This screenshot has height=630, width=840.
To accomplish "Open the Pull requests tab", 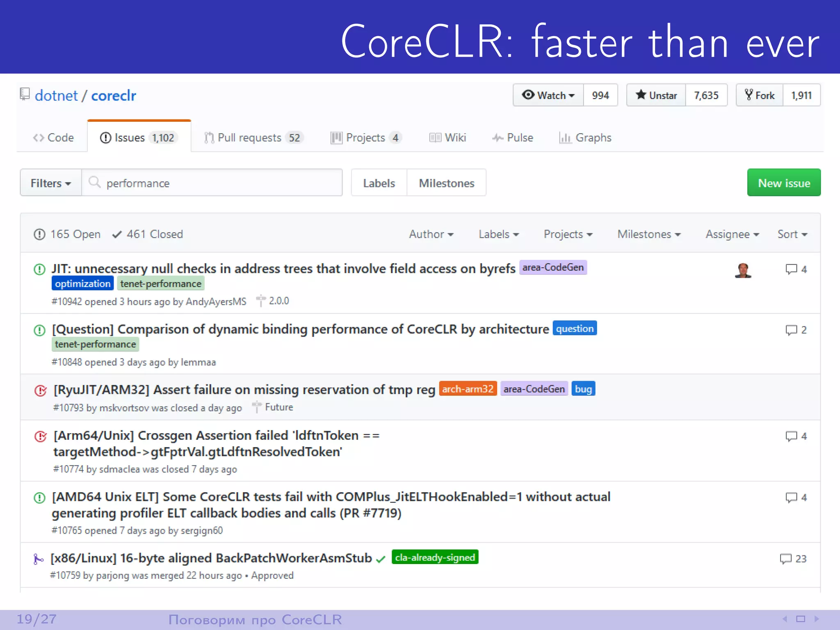I will [253, 138].
